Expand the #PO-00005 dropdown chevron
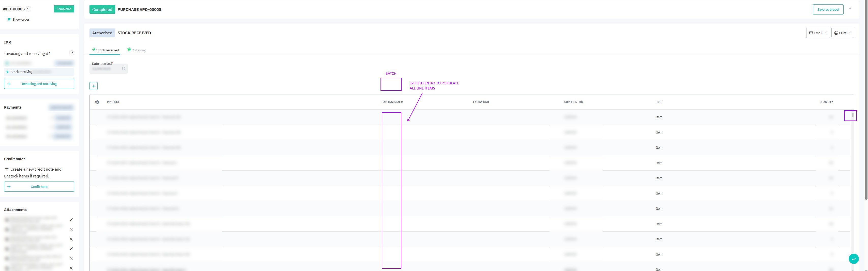 [28, 9]
